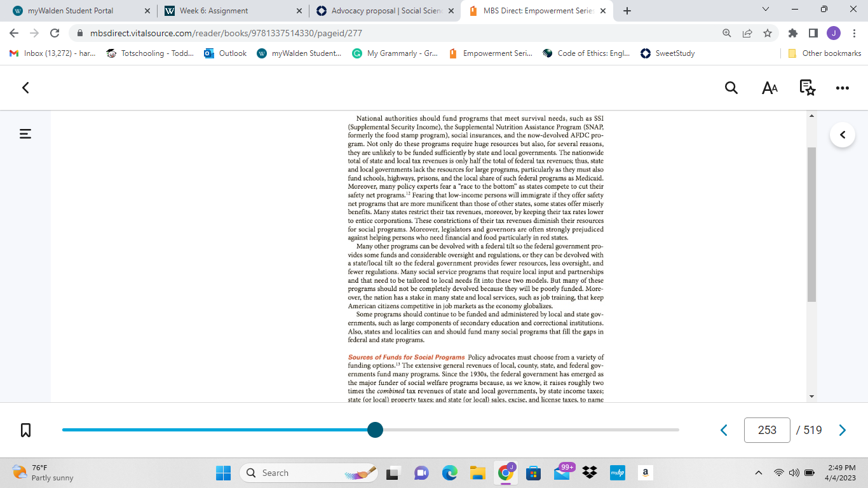Bookmark this tab with the star icon
Viewport: 868px width, 488px height.
pyautogui.click(x=768, y=33)
